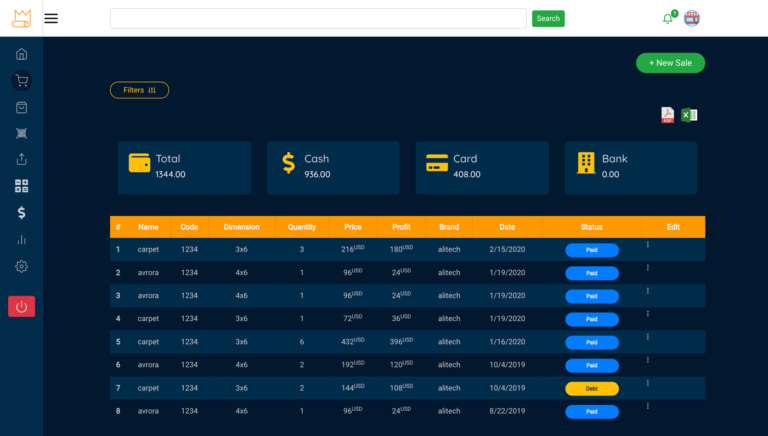This screenshot has height=436, width=768.
Task: Open the hamburger menu
Action: (51, 18)
